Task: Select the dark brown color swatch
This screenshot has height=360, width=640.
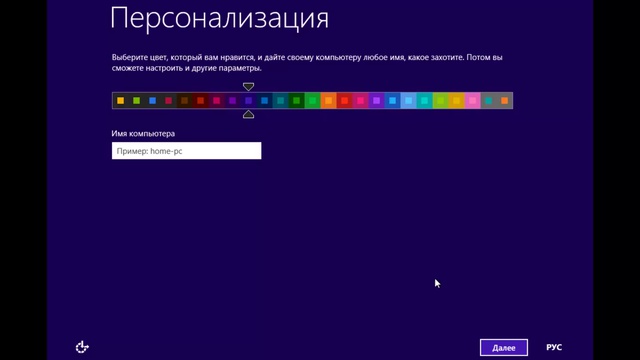Action: 184,100
